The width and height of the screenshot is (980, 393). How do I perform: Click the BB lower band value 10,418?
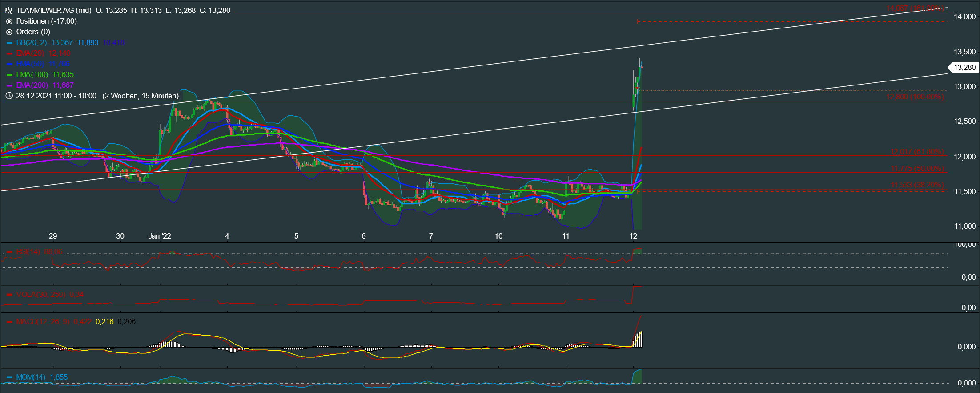coord(114,43)
